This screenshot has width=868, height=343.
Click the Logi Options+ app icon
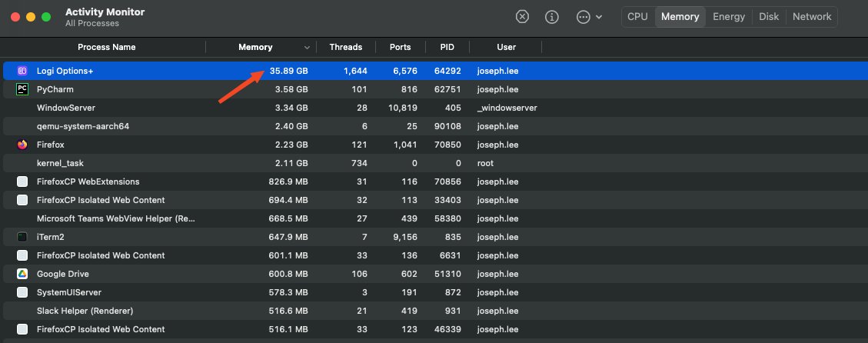pyautogui.click(x=22, y=71)
